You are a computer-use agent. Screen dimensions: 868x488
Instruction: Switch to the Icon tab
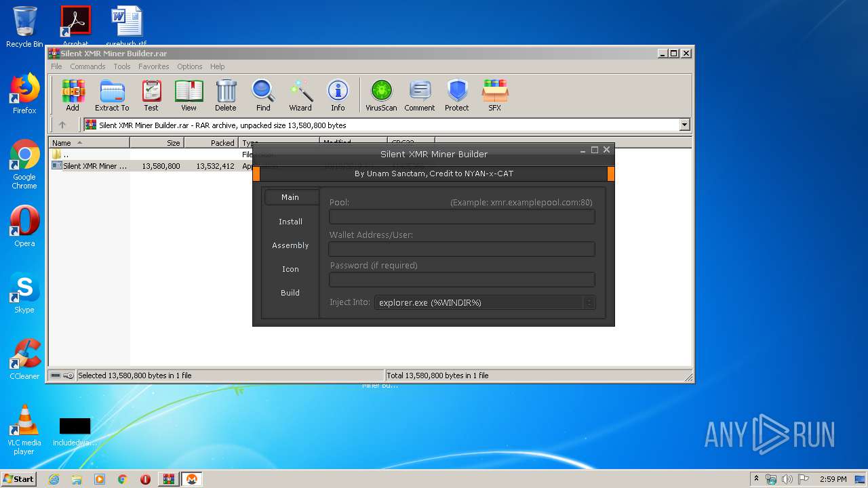[290, 269]
